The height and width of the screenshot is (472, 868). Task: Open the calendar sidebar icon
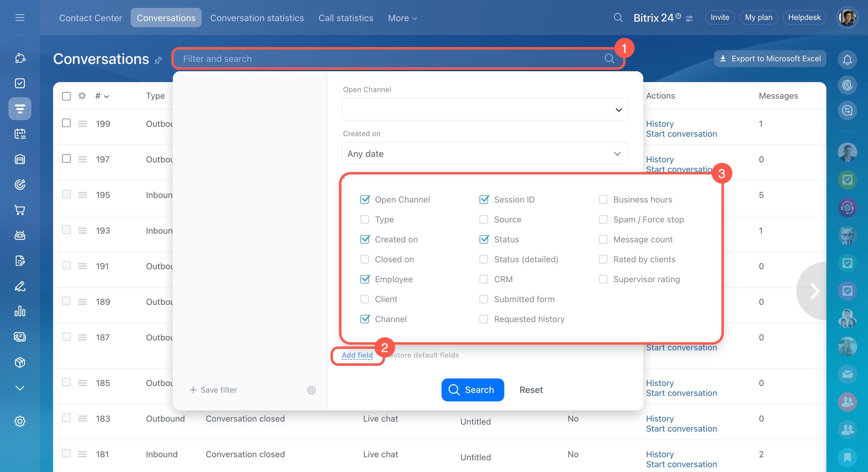(x=20, y=134)
